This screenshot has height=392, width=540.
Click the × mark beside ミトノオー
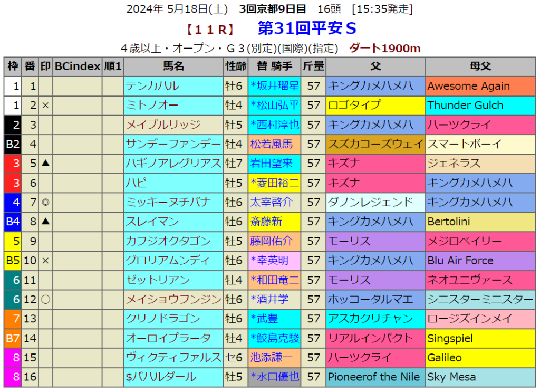click(x=45, y=105)
